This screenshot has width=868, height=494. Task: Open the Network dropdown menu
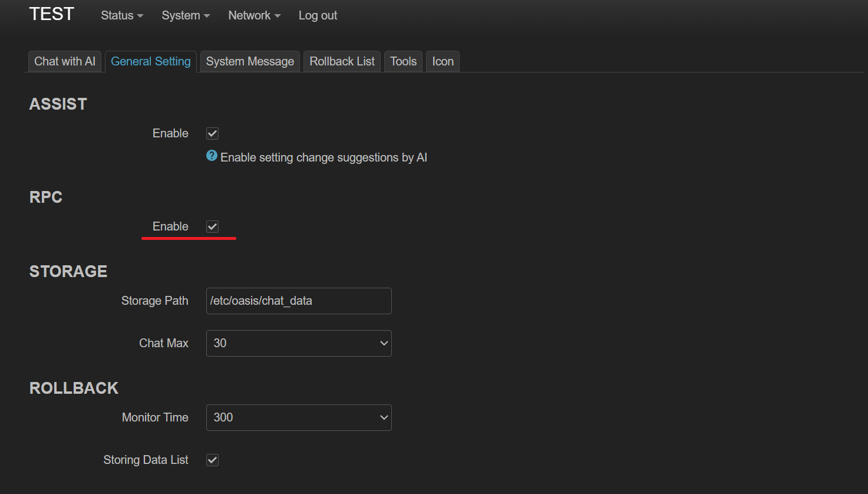254,16
